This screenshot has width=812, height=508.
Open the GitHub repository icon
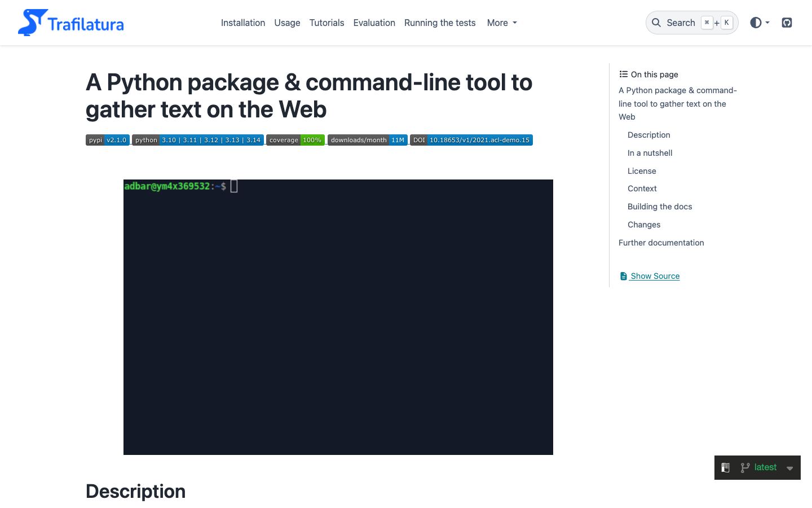pos(787,23)
